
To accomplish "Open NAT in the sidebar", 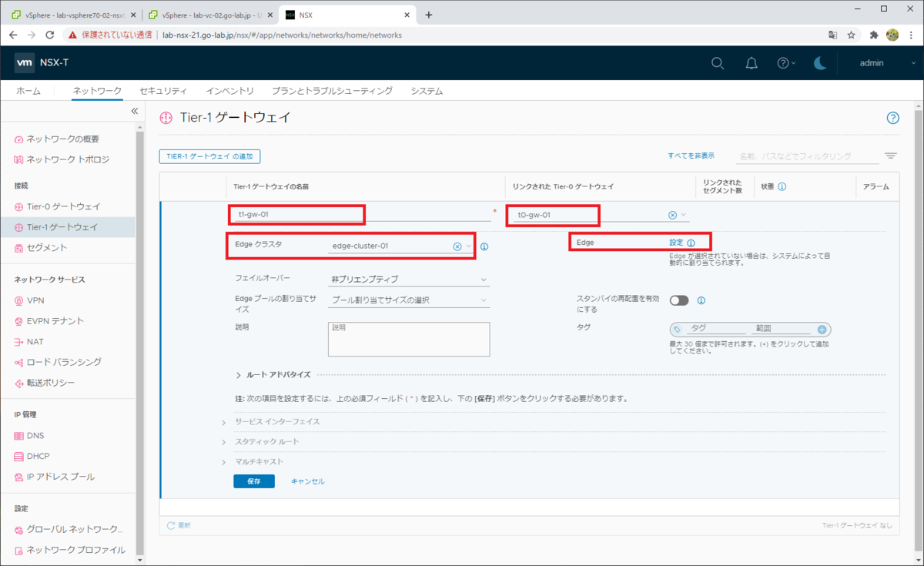I will coord(35,341).
